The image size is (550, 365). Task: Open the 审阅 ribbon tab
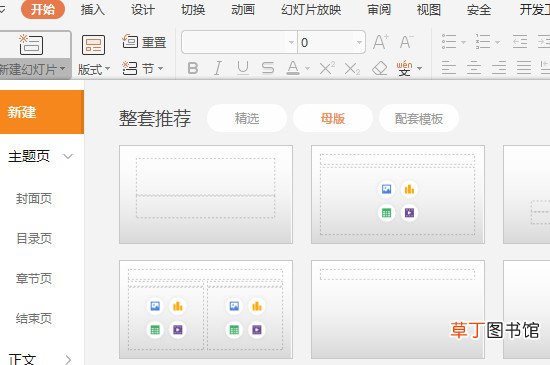pos(379,9)
